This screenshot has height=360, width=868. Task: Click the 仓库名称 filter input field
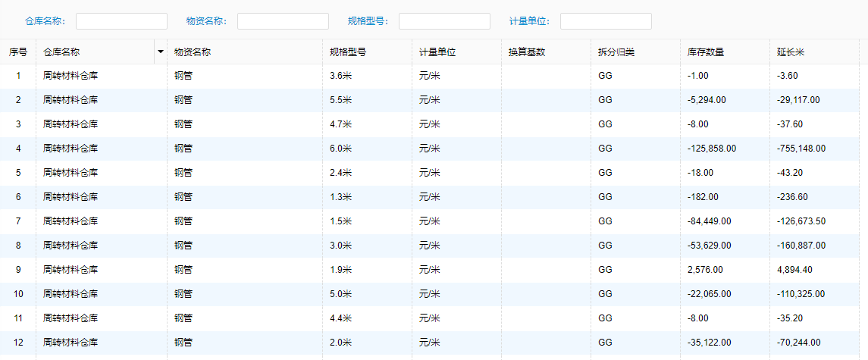point(121,21)
